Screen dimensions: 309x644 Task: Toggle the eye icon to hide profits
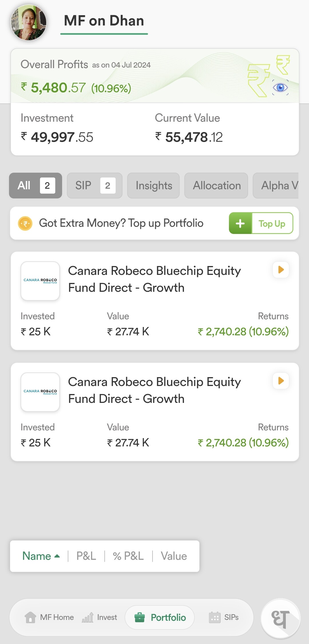point(280,87)
